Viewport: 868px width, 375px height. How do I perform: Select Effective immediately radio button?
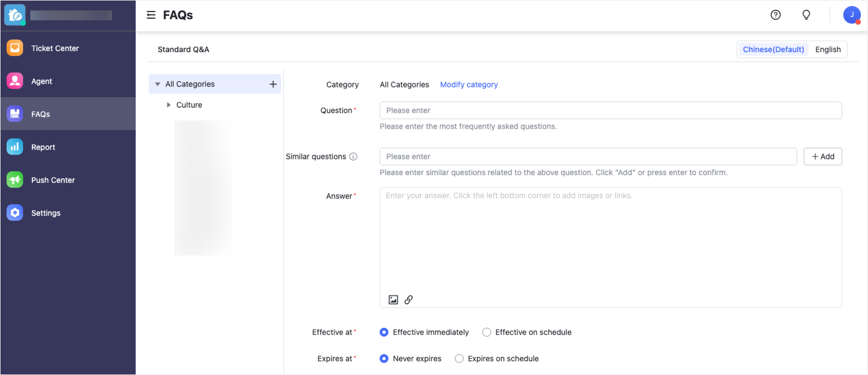click(384, 332)
